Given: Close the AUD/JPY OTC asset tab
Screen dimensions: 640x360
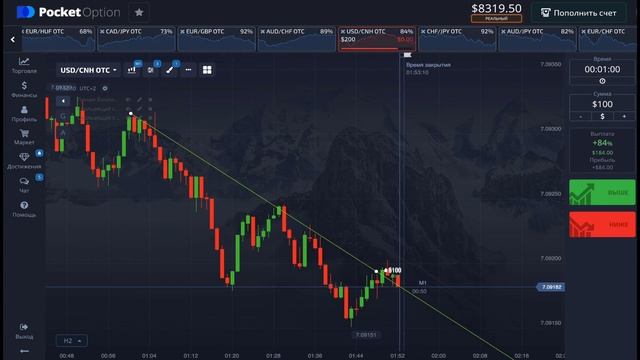Looking at the screenshot, I should (x=503, y=31).
